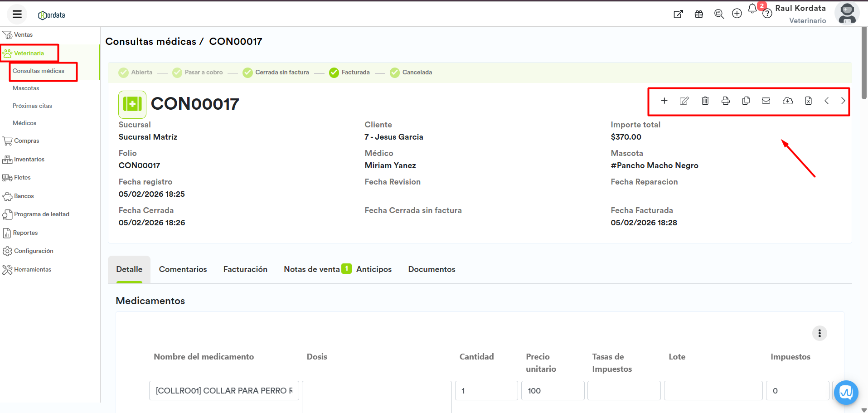Navigate to Próximas citas
This screenshot has height=413, width=868.
point(32,106)
